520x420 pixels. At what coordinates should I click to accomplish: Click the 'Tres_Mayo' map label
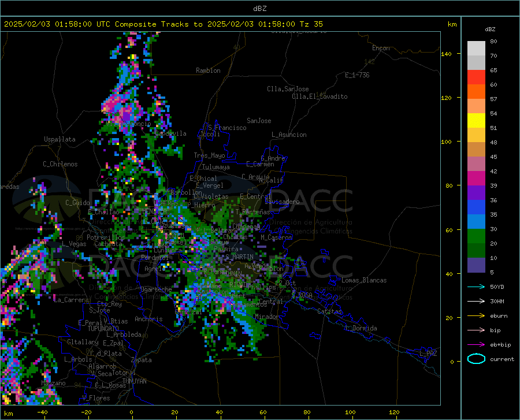[x=209, y=155]
